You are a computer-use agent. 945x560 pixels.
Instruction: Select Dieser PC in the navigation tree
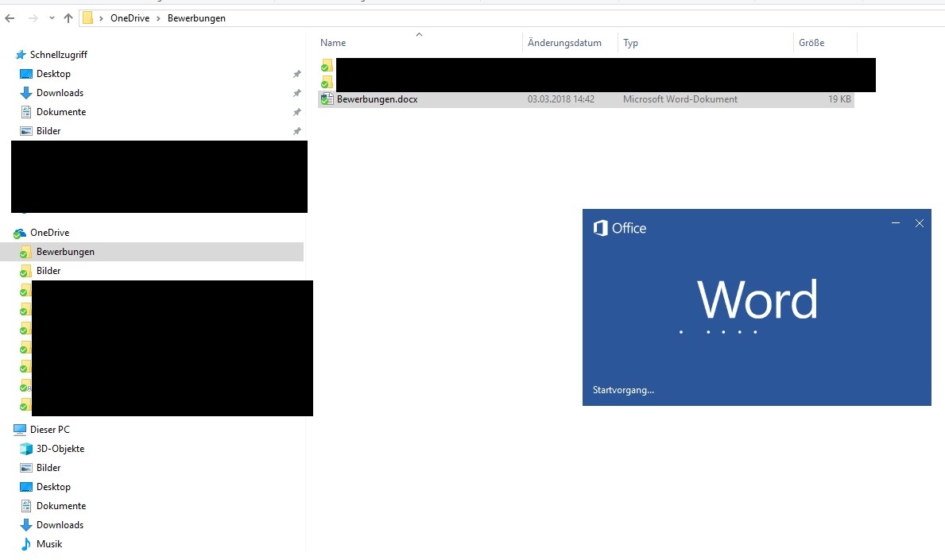pos(49,429)
